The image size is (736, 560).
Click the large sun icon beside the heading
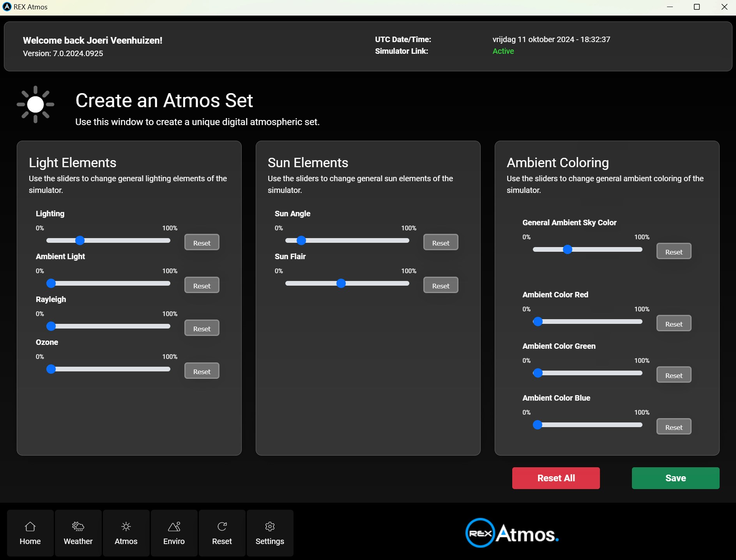click(x=35, y=104)
